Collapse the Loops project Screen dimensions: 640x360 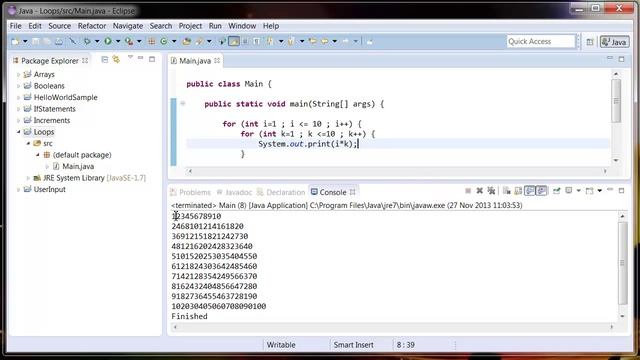(x=18, y=132)
